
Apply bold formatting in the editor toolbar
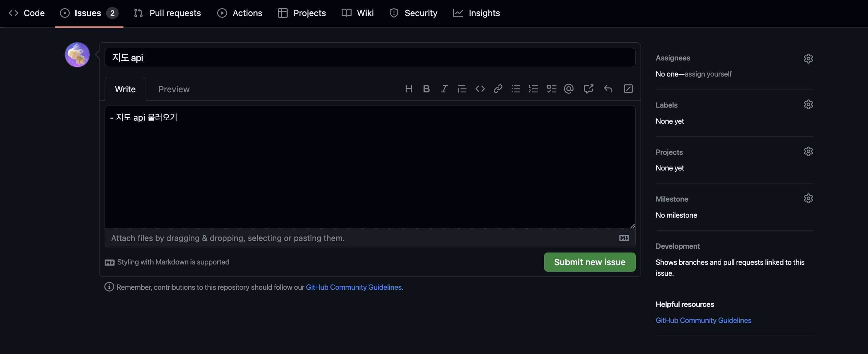click(426, 89)
